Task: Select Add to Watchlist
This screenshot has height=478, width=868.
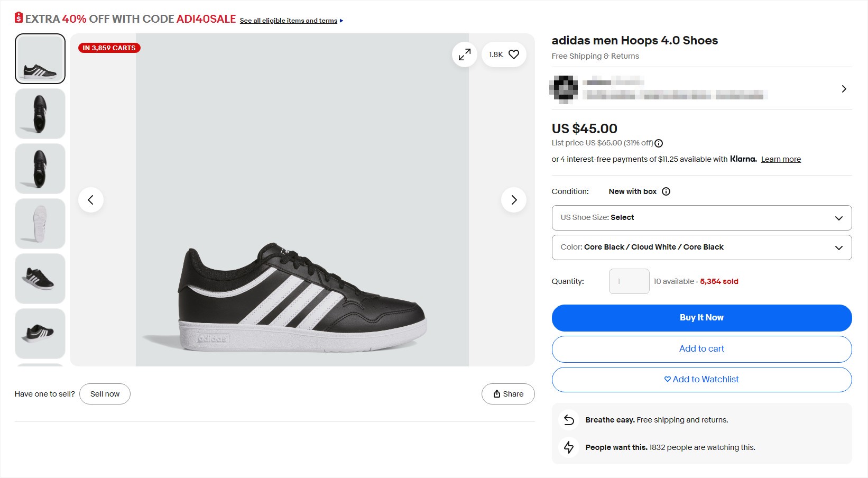Action: (701, 379)
